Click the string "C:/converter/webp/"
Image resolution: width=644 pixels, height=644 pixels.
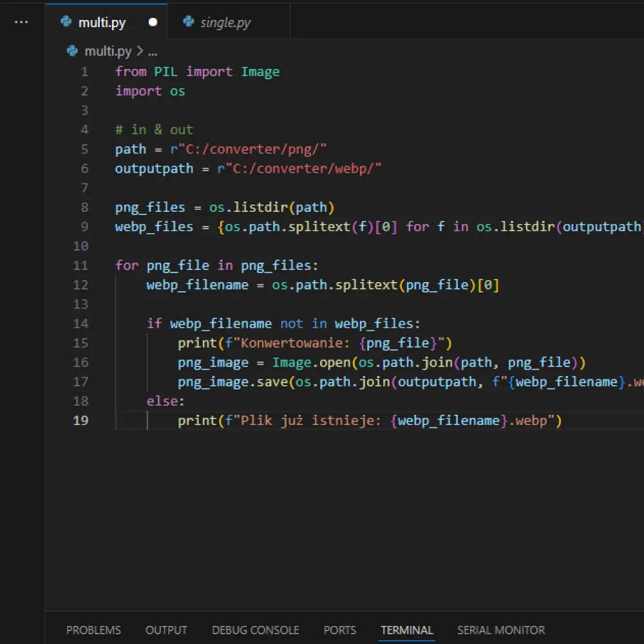(303, 168)
